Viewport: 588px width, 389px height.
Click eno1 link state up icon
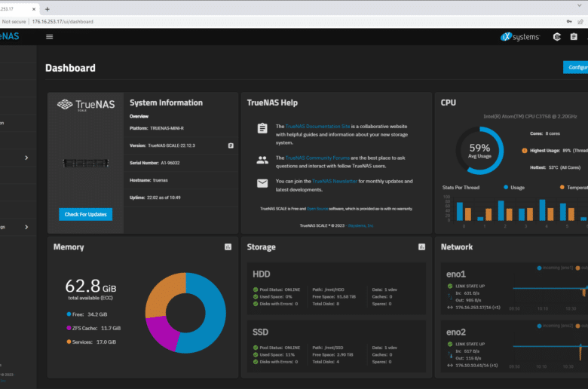pyautogui.click(x=450, y=286)
